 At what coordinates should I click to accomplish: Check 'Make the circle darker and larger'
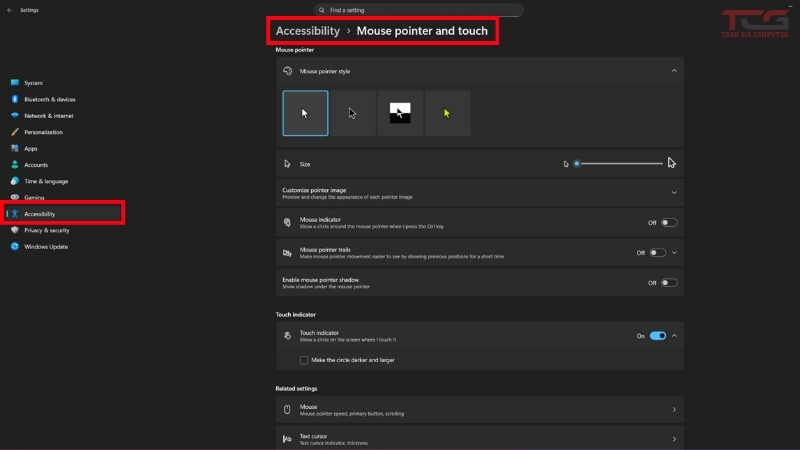click(x=304, y=359)
